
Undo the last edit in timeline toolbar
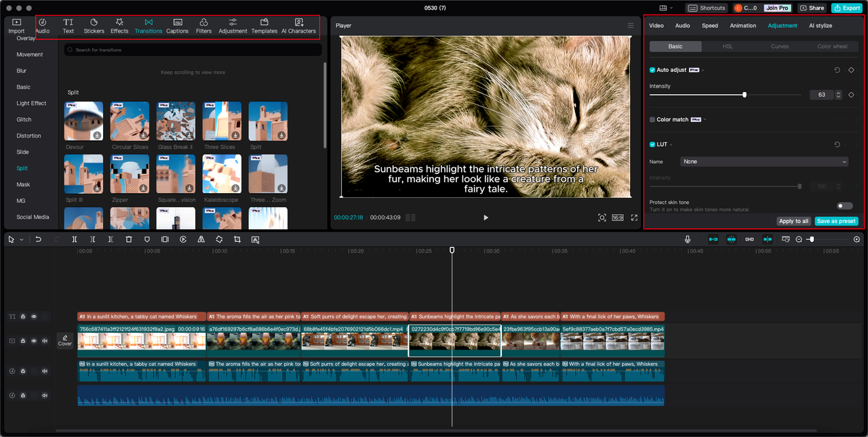[39, 239]
